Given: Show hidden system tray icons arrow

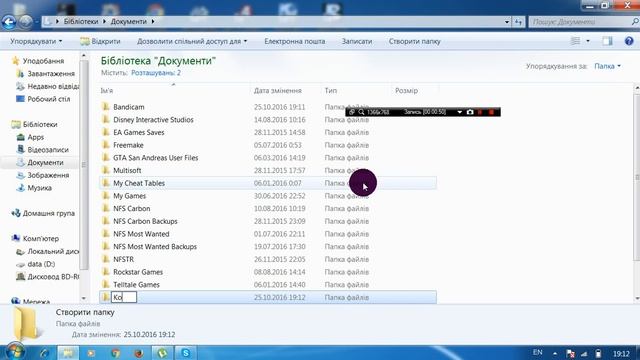Looking at the screenshot, I should (555, 353).
